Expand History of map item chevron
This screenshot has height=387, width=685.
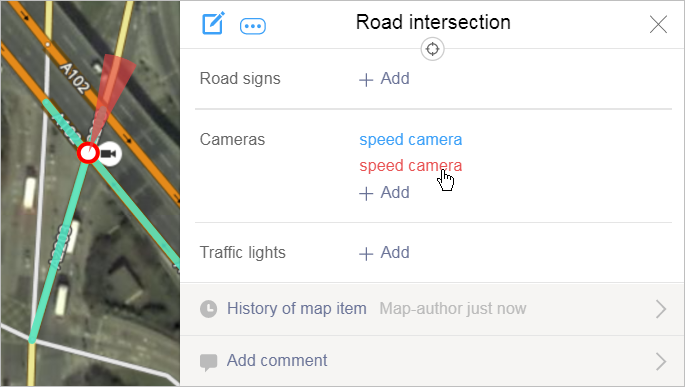pos(661,309)
